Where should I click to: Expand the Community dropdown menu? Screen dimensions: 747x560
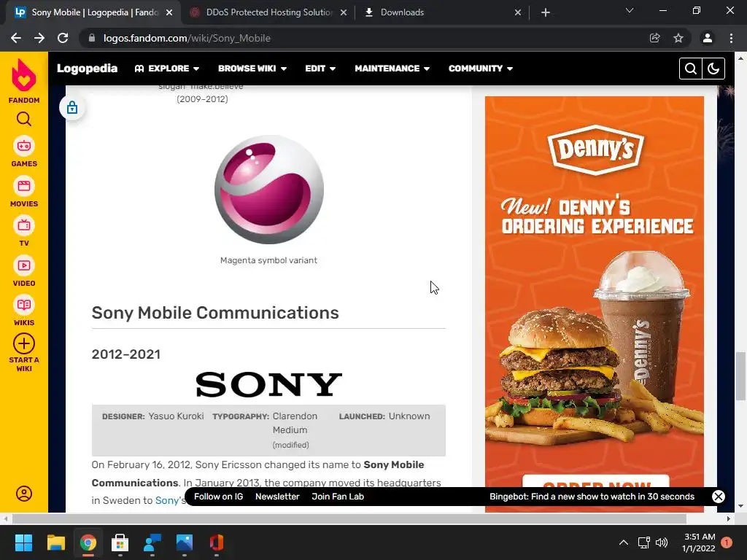[x=481, y=69]
